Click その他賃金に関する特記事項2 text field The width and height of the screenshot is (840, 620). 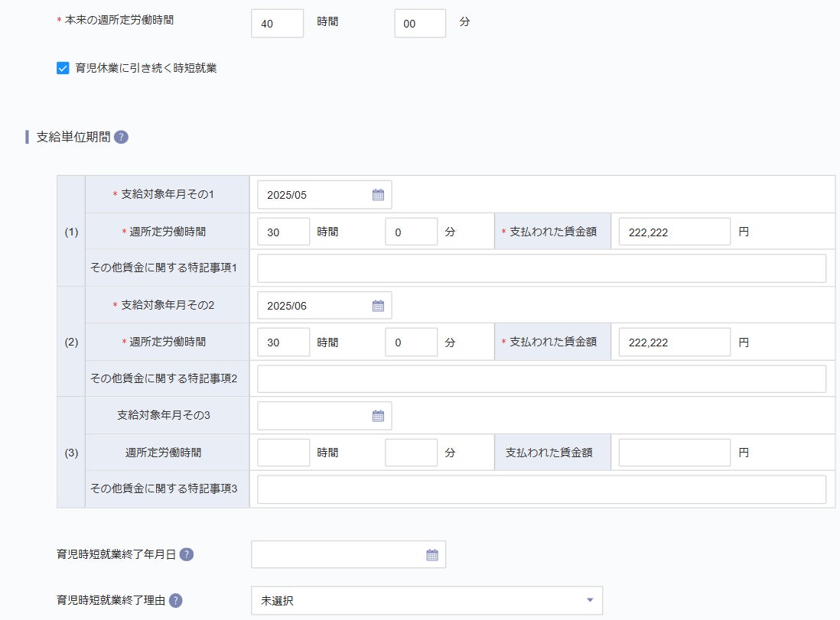tap(541, 379)
